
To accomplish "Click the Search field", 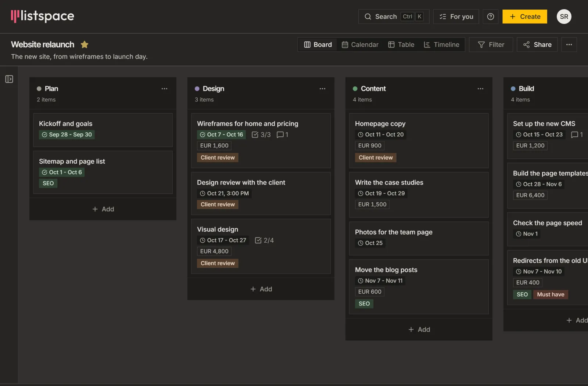I will tap(394, 17).
